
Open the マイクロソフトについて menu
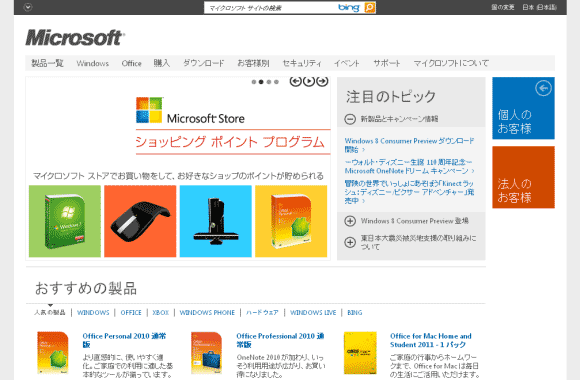[451, 63]
